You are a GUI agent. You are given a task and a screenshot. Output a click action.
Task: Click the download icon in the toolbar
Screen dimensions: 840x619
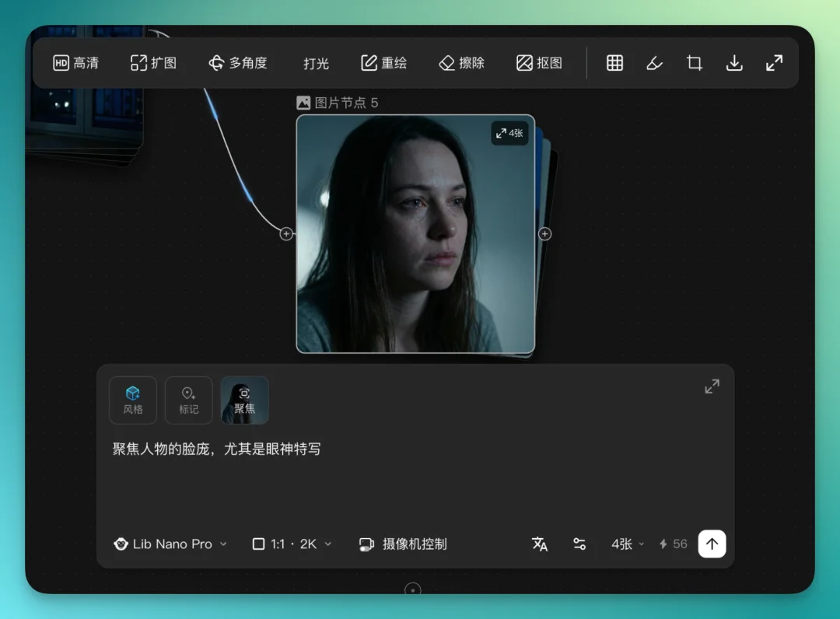tap(734, 63)
